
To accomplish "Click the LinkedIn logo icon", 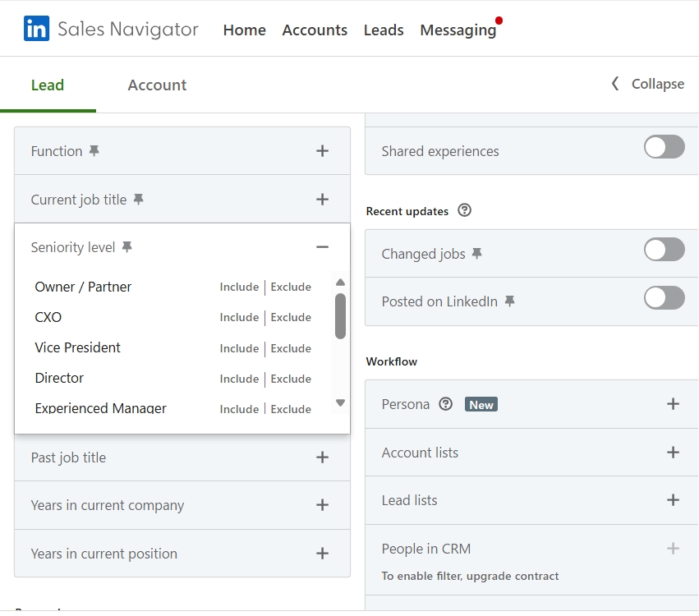I will point(36,30).
